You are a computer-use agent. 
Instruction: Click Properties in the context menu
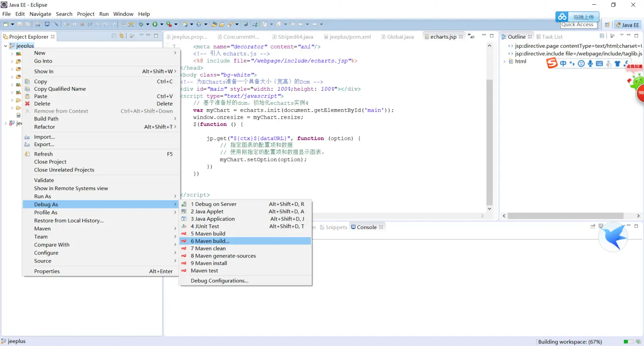tap(101, 271)
